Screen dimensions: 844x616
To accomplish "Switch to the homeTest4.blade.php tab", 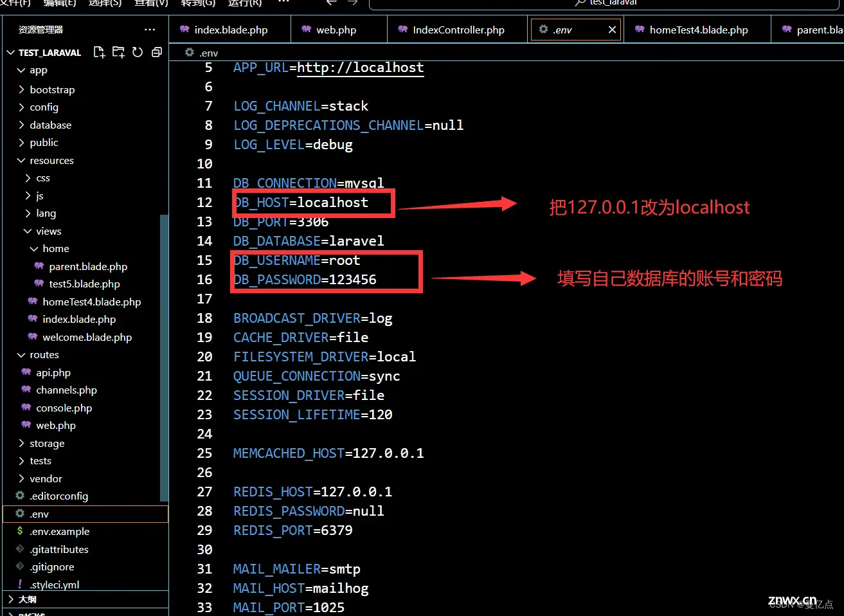I will [x=698, y=30].
